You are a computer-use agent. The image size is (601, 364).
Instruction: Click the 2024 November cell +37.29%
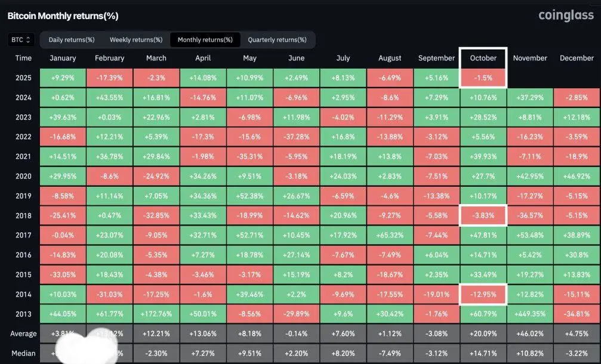coord(530,97)
